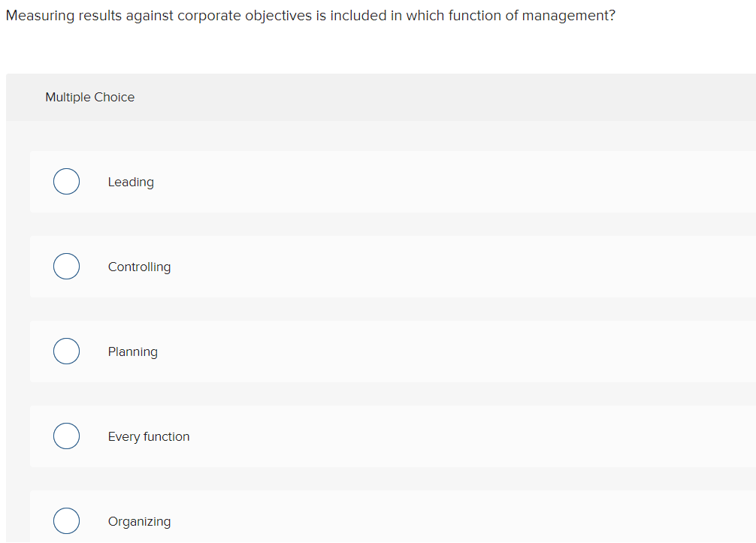Select the Organizing answer row
This screenshot has height=543, width=756.
[x=376, y=520]
